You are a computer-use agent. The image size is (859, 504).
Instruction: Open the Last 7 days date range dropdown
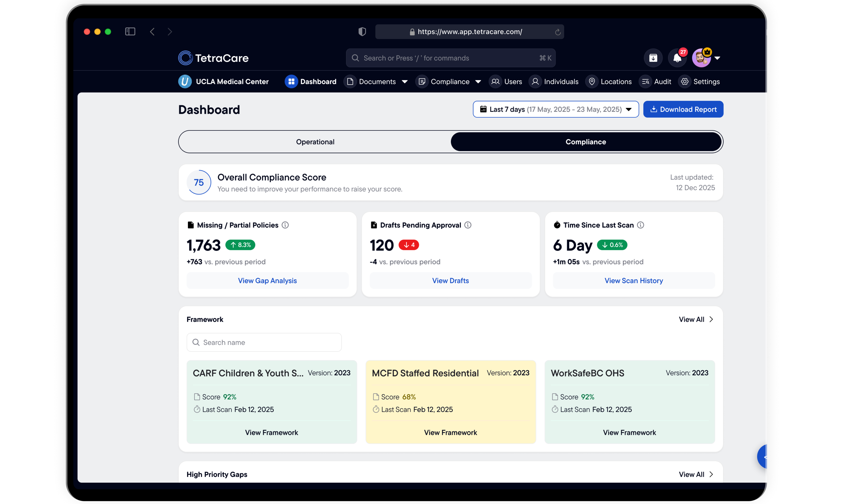[556, 109]
